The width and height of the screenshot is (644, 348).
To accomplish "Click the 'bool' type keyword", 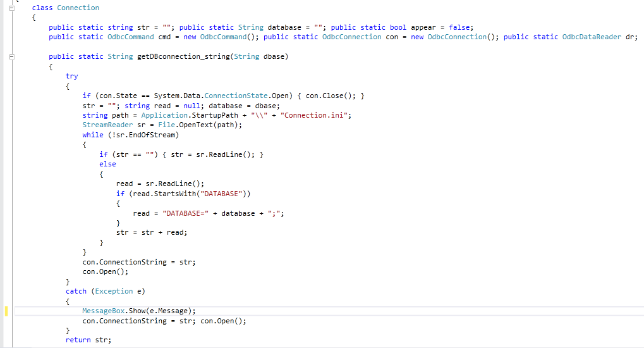I will point(398,28).
